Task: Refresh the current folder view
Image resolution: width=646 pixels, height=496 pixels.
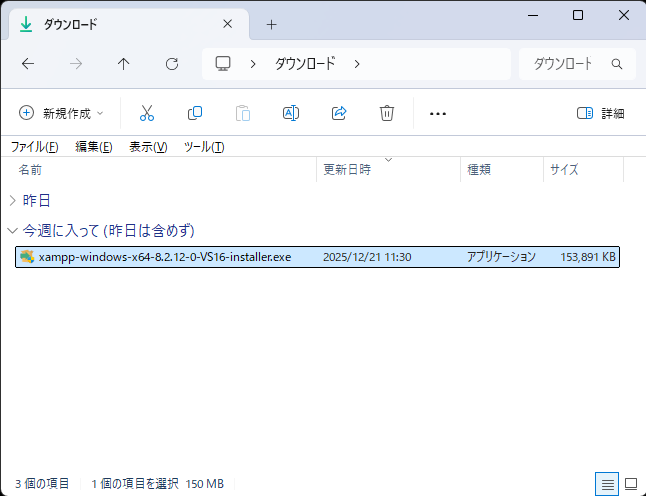Action: [x=172, y=64]
